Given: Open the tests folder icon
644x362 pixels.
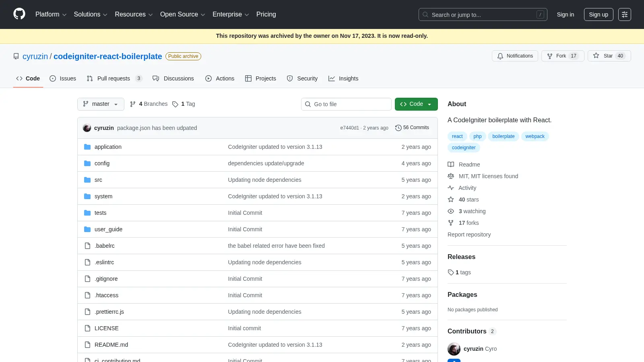Looking at the screenshot, I should [87, 213].
